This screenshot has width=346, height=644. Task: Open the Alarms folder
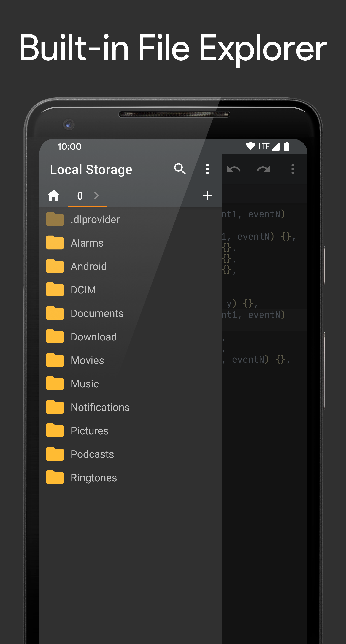point(87,243)
